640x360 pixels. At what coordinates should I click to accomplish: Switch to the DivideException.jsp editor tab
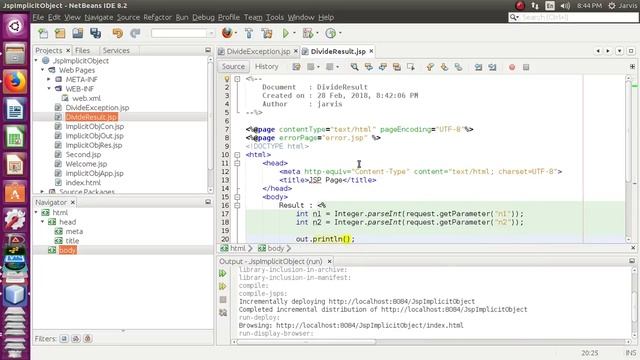258,51
